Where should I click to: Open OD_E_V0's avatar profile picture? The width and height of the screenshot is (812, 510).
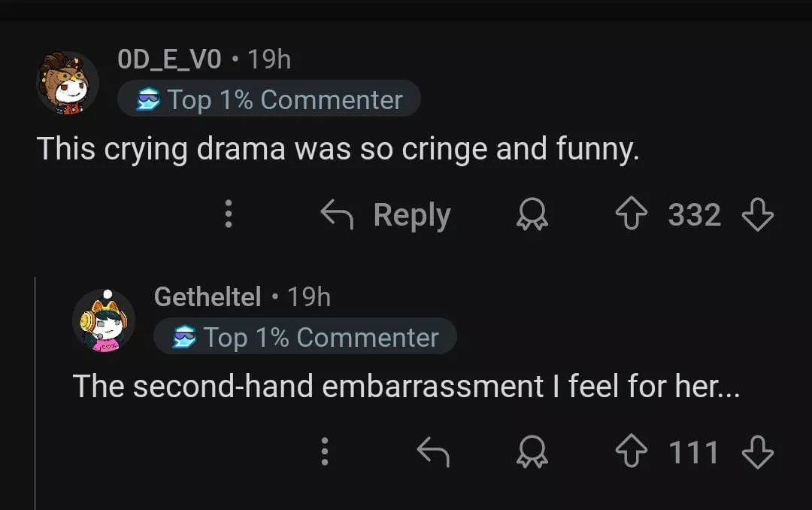(68, 83)
